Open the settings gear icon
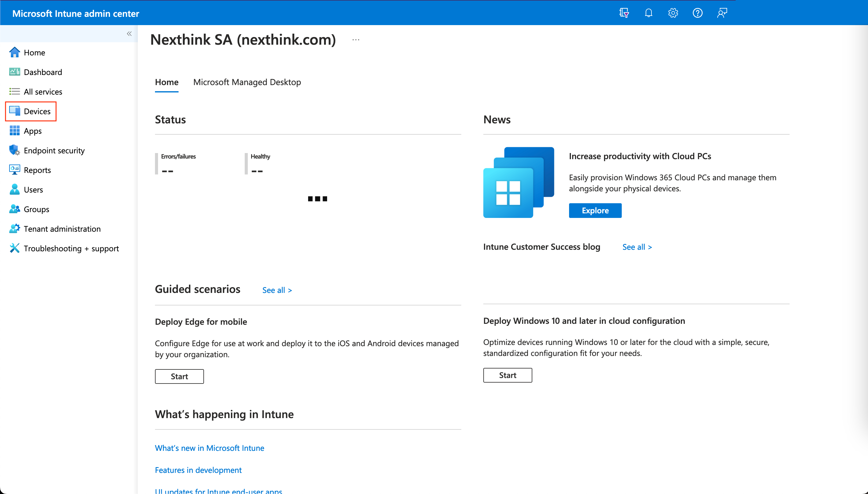The height and width of the screenshot is (494, 868). click(673, 13)
